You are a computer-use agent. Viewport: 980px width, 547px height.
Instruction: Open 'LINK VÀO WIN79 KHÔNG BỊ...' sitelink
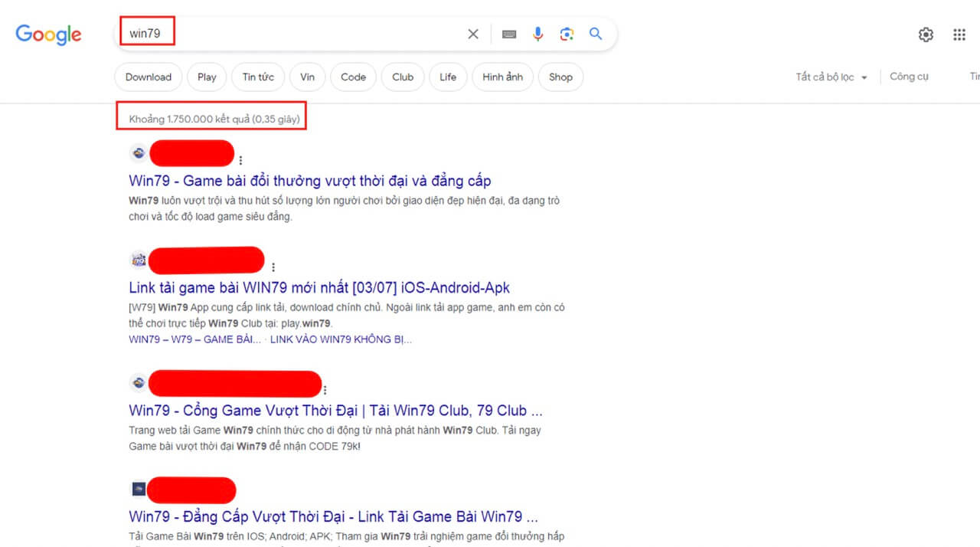click(341, 339)
